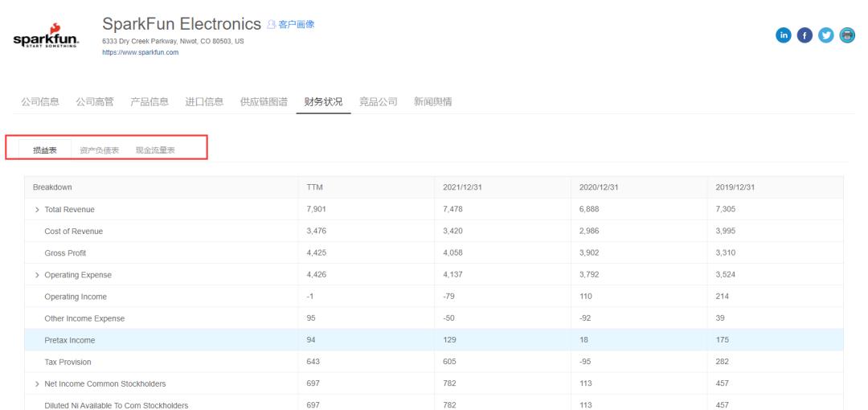Viewport: 868px width, 410px height.
Task: Open the sparkfun.com website link
Action: [140, 52]
